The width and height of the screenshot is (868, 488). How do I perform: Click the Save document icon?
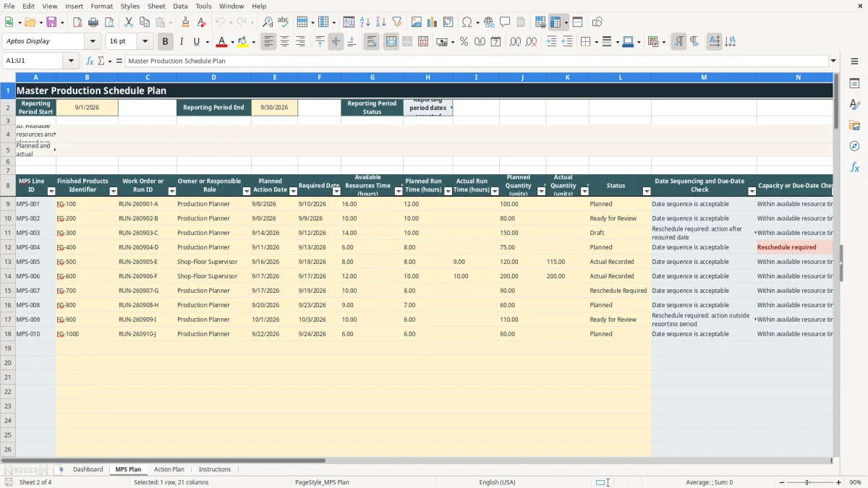pyautogui.click(x=51, y=22)
